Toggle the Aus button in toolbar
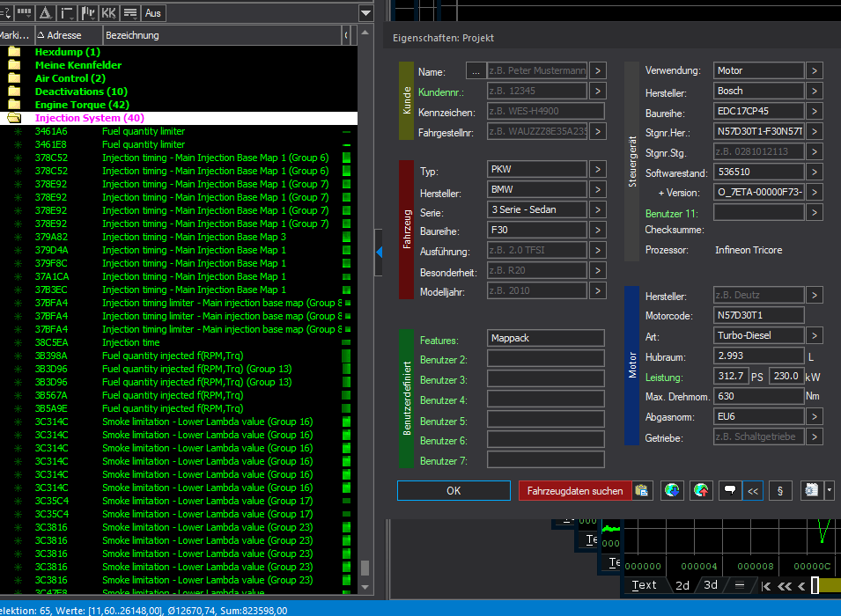 click(x=153, y=12)
